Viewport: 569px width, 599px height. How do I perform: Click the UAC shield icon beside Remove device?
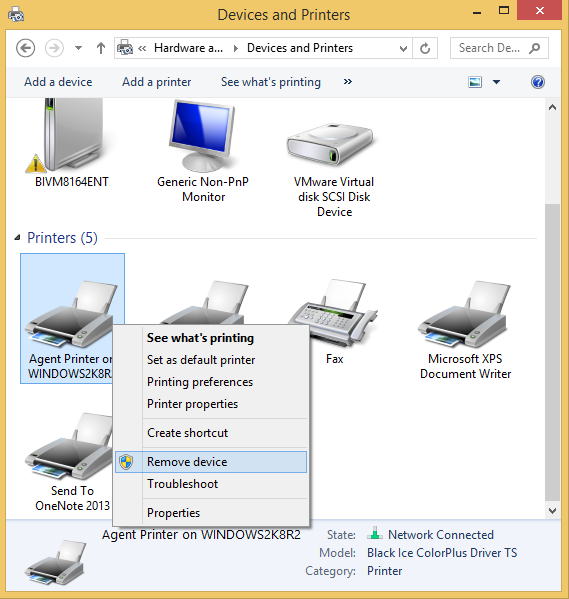(x=126, y=462)
